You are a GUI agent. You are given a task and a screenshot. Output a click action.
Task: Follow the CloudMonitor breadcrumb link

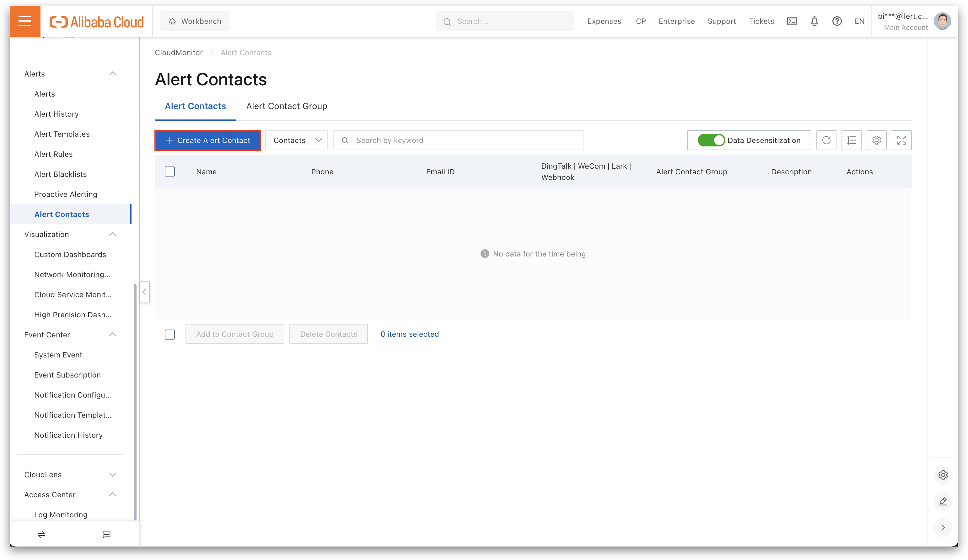[x=179, y=53]
